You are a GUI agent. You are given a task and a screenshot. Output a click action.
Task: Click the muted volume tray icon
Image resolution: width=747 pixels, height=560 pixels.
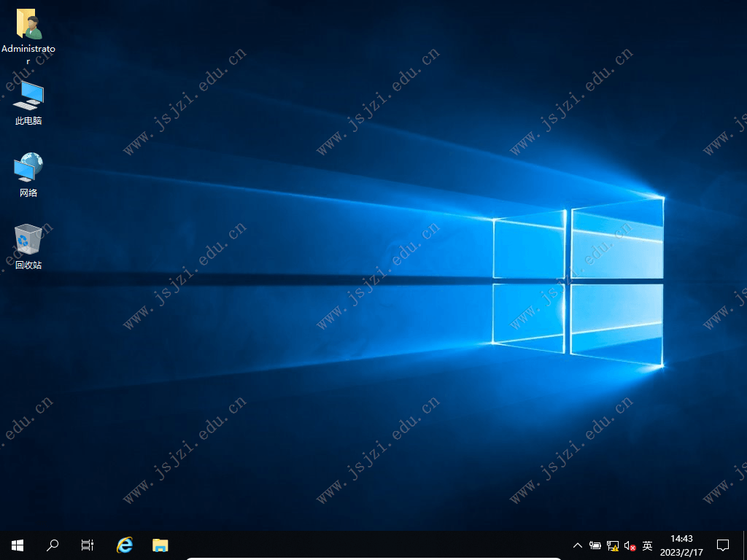click(x=630, y=545)
